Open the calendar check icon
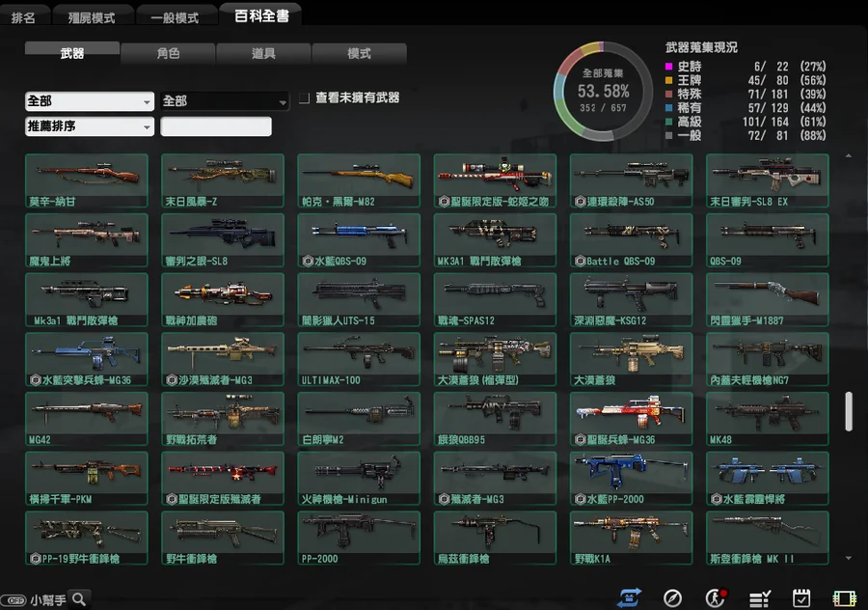This screenshot has height=610, width=868. coord(801,598)
